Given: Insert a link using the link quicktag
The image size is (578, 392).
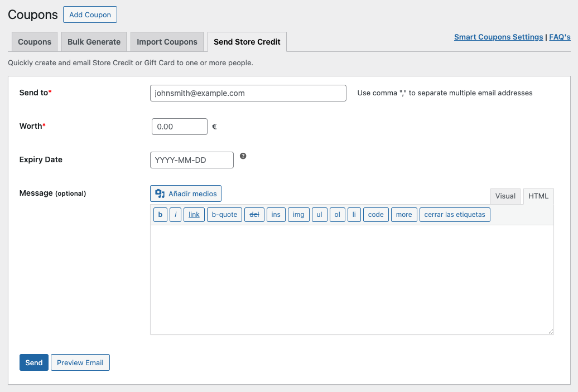Looking at the screenshot, I should click(x=194, y=215).
